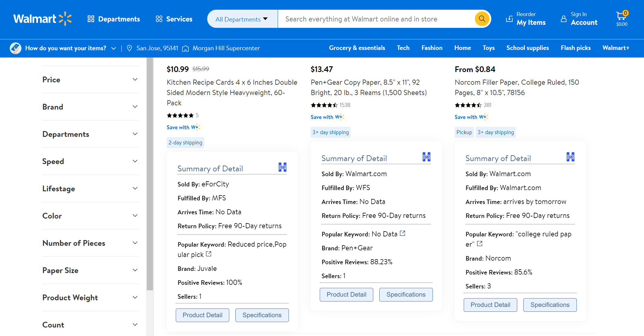Expand the Speed filter
The image size is (644, 336).
(x=90, y=161)
